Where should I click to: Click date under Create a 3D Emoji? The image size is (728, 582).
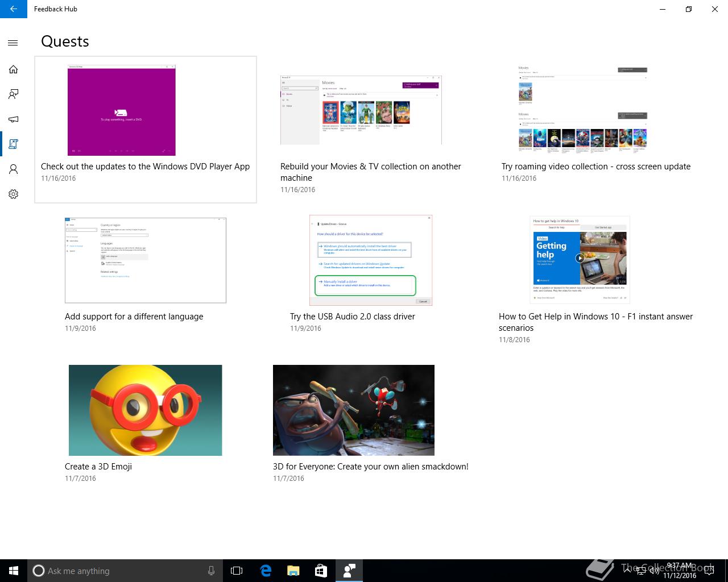80,479
